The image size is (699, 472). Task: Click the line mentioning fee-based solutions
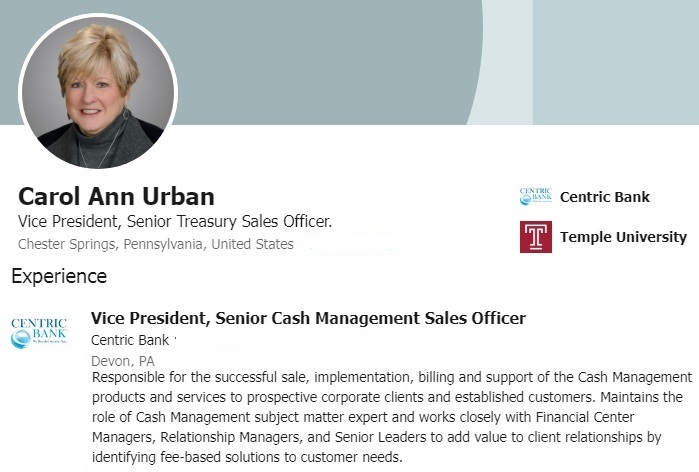tap(246, 457)
